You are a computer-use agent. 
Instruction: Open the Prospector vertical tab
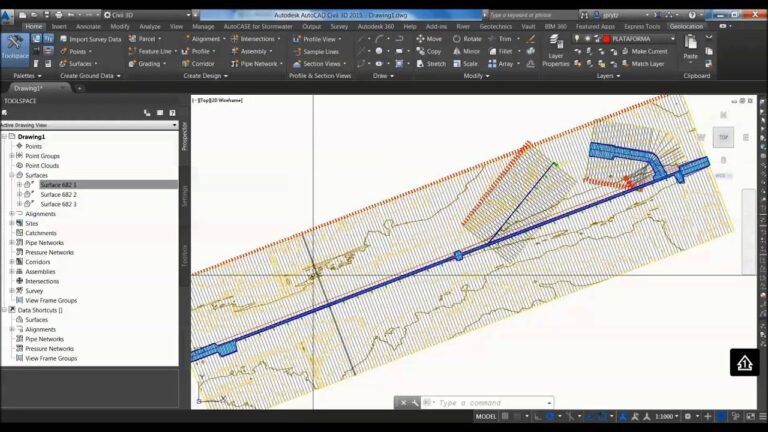pyautogui.click(x=185, y=136)
